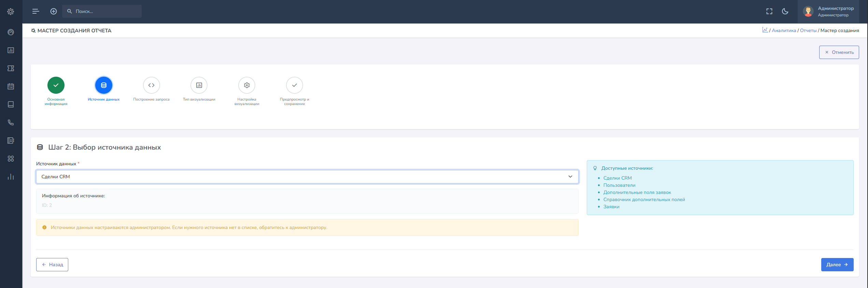Collapse the sidebar with hamburger menu icon
Viewport: 868px width, 288px height.
tap(36, 11)
